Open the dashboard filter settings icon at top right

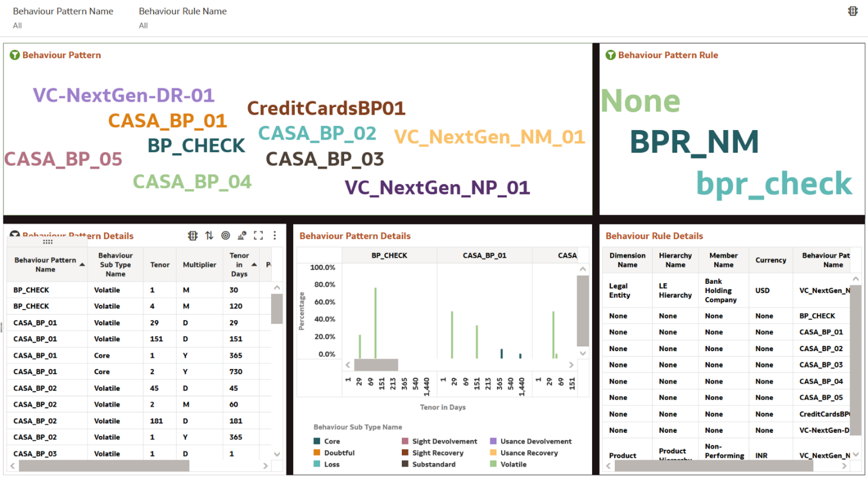(853, 11)
